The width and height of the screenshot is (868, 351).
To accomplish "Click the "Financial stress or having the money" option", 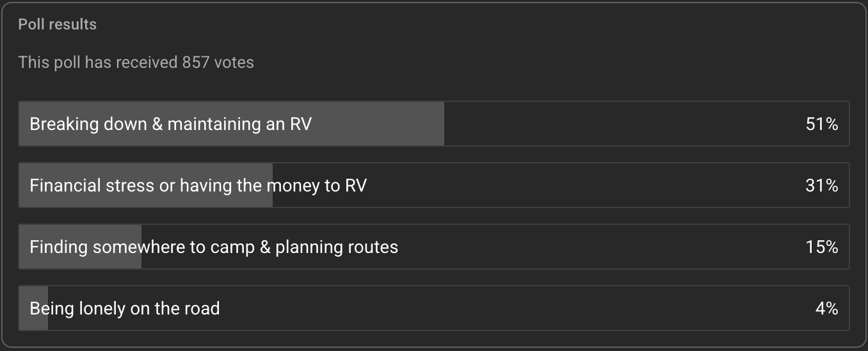I will 198,185.
